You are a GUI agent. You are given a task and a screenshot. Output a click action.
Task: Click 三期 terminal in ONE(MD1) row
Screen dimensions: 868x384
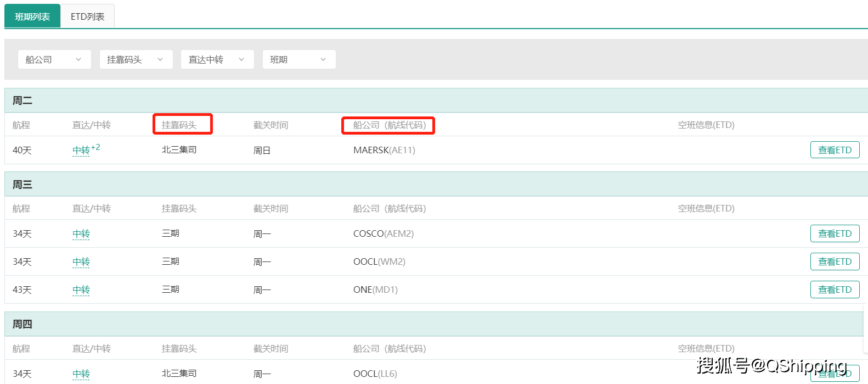pos(171,289)
